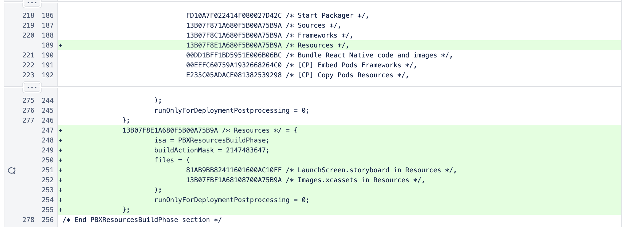Image resolution: width=644 pixels, height=227 pixels.
Task: Click the closing '};' on line 255
Action: click(x=126, y=210)
